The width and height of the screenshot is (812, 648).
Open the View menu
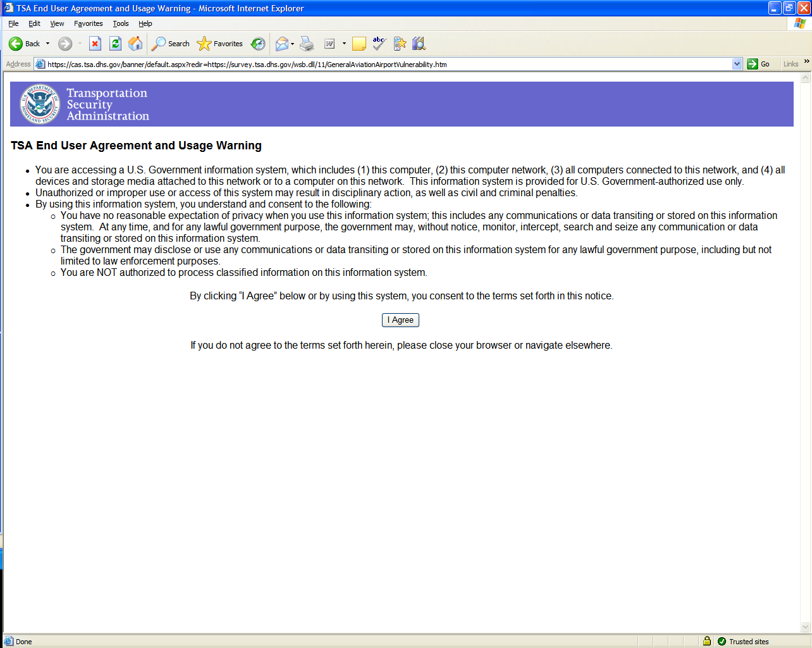[57, 23]
